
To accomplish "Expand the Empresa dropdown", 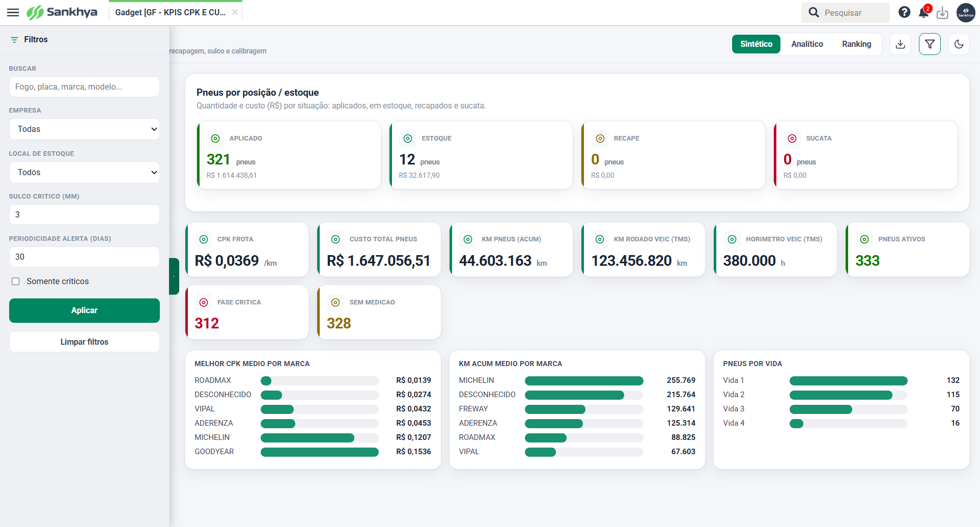I will (x=85, y=129).
